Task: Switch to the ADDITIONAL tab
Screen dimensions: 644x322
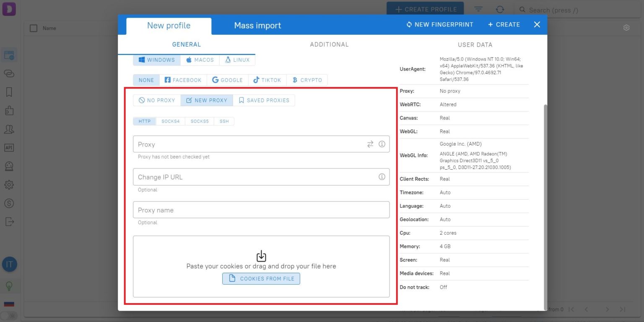Action: [x=329, y=45]
